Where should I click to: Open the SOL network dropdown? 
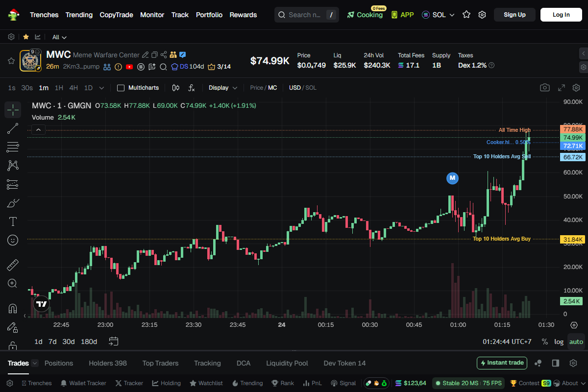pyautogui.click(x=438, y=15)
